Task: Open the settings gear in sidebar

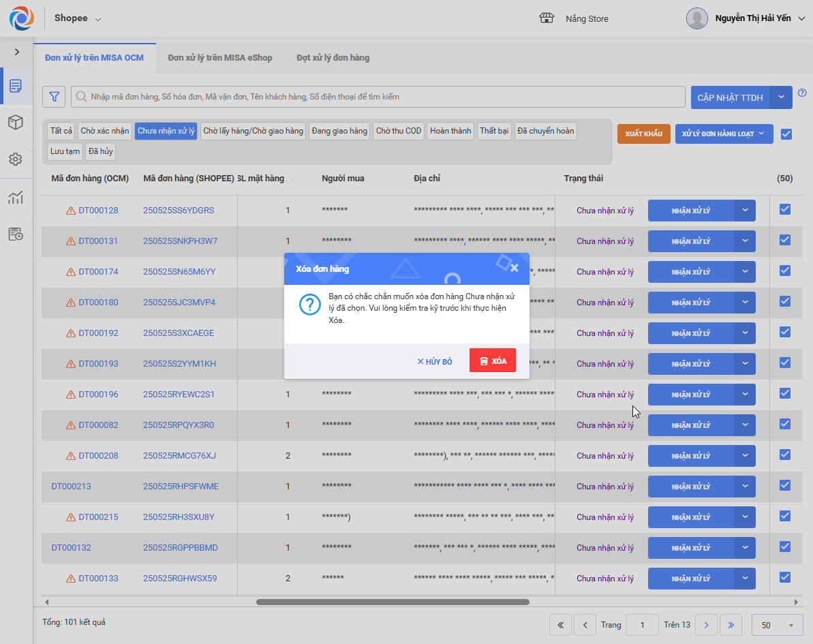Action: (x=16, y=159)
